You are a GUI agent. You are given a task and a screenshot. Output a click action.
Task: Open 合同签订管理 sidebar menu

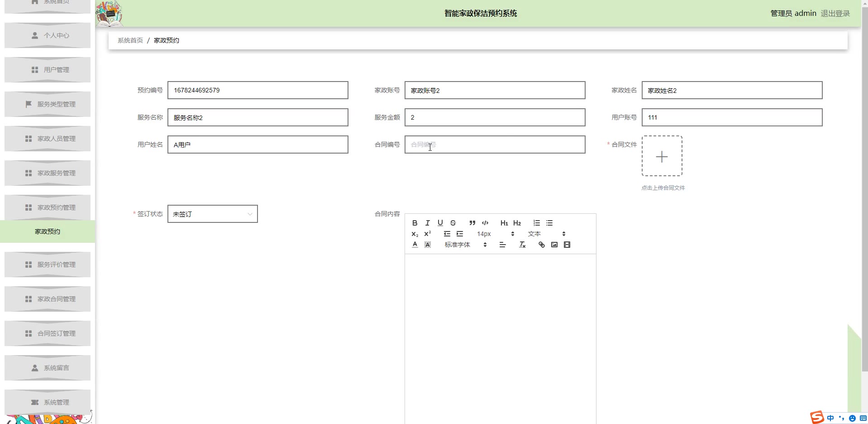(48, 333)
